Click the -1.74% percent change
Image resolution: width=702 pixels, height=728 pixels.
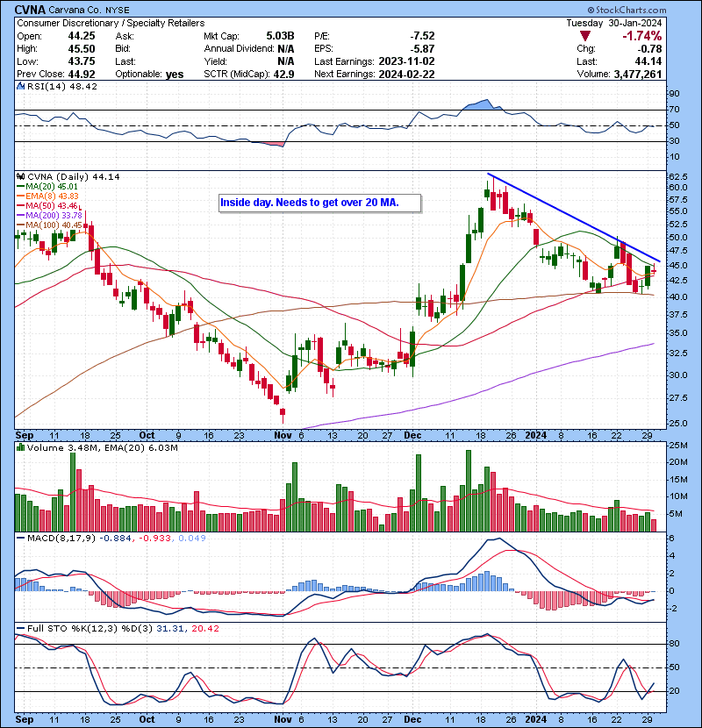(642, 36)
